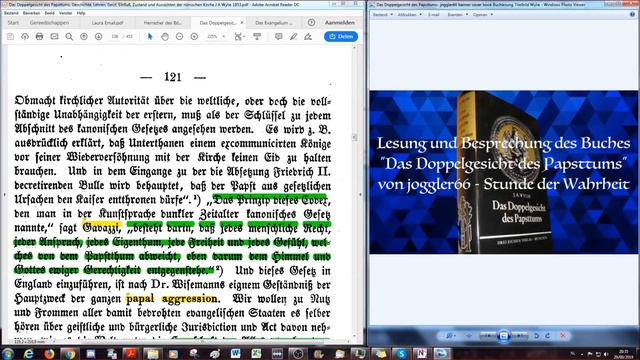The image size is (640, 360).
Task: Click the Photo Viewer help icon
Action: pyautogui.click(x=632, y=14)
